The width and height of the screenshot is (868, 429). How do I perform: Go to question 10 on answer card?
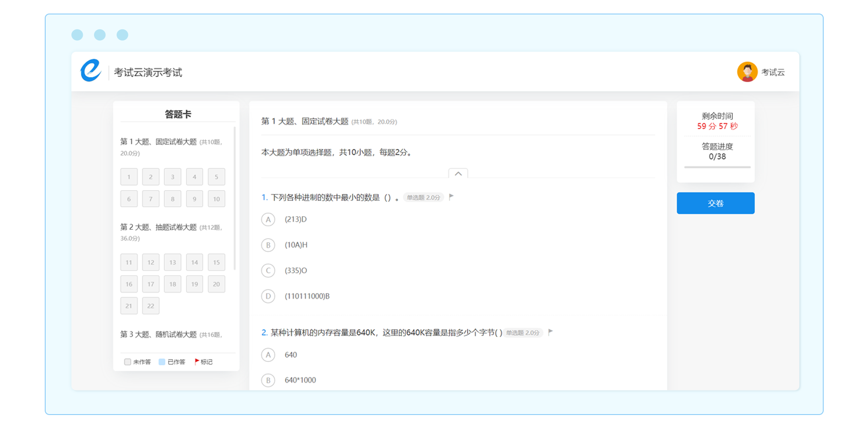[216, 199]
